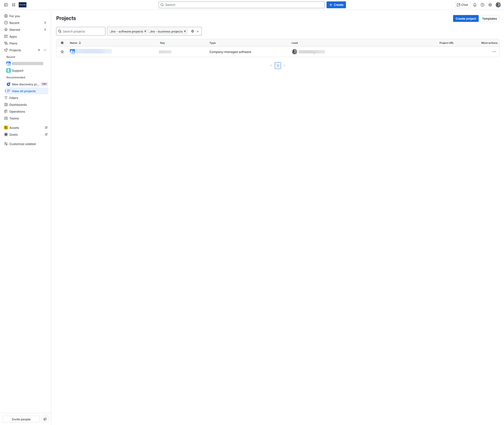Click Invite people button
The height and width of the screenshot is (425, 504).
pos(21,419)
